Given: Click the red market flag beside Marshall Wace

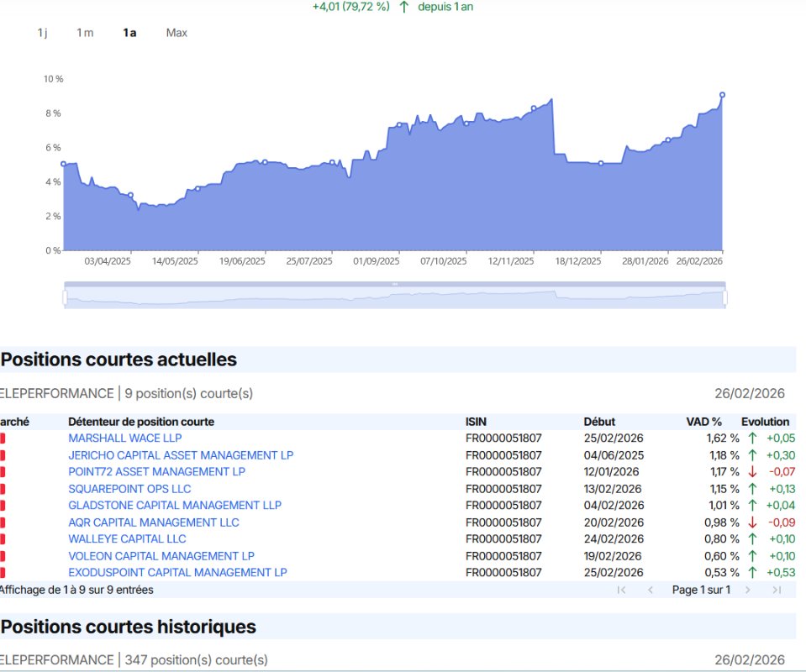Looking at the screenshot, I should pos(3,438).
